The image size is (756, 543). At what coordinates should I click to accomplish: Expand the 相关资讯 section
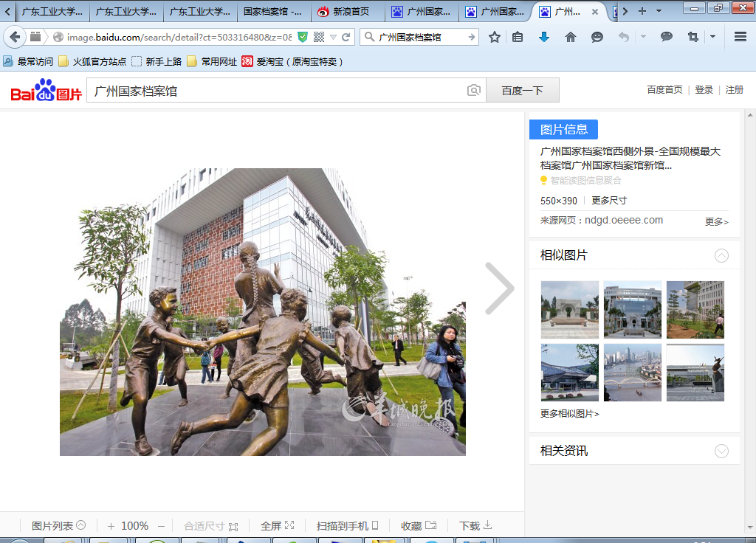coord(721,451)
